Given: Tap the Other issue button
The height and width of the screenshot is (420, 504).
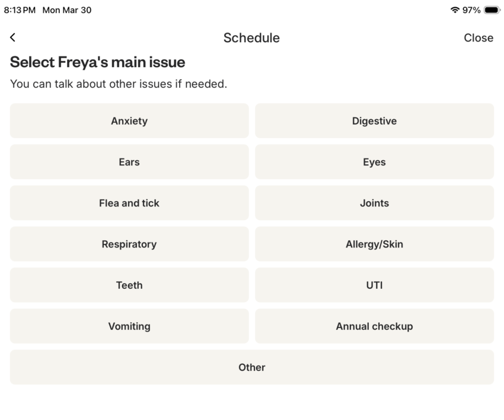Looking at the screenshot, I should [x=251, y=367].
